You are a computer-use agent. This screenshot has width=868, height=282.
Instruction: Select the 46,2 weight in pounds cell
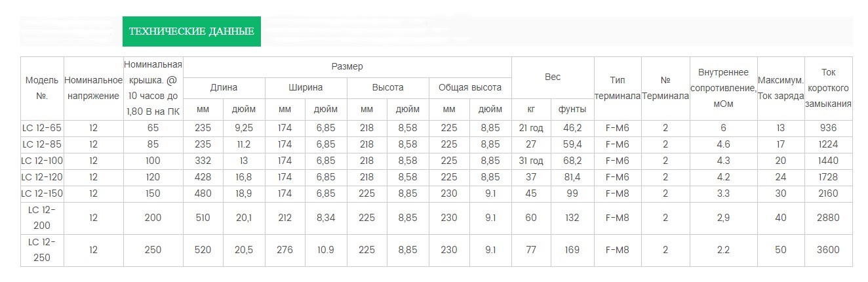pos(573,128)
